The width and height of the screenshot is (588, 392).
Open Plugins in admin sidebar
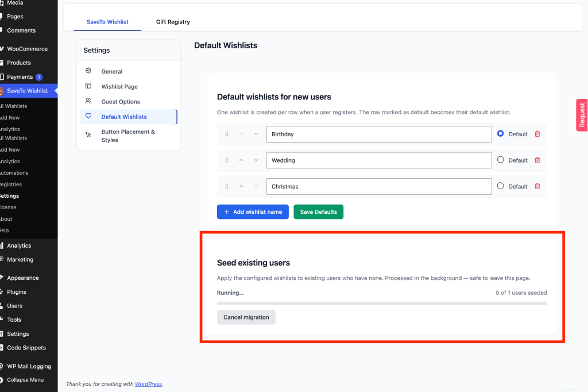point(17,292)
